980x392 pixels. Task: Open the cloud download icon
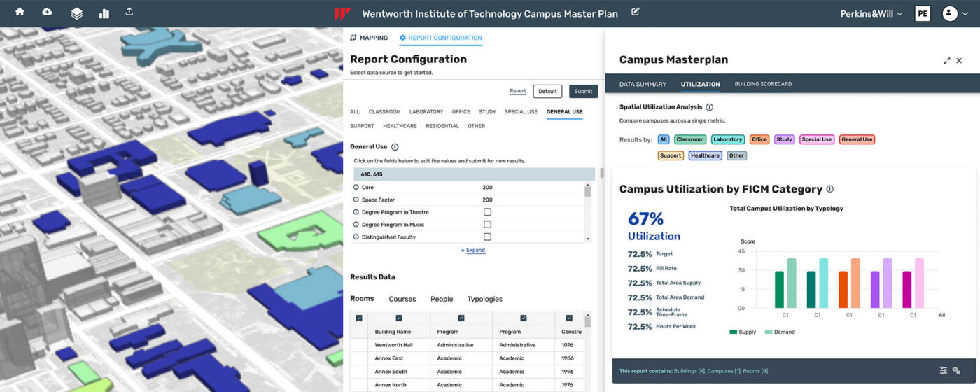[47, 12]
